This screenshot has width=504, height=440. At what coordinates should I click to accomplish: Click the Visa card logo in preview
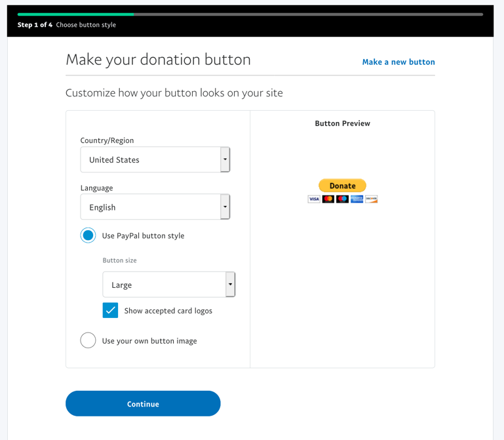tap(314, 199)
